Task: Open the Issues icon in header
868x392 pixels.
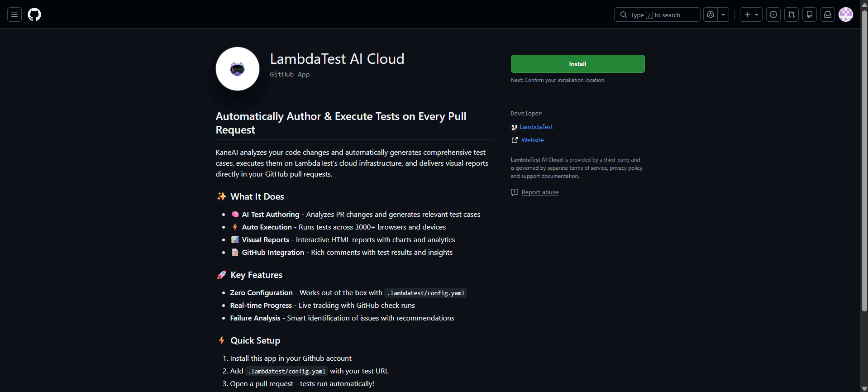Action: [773, 14]
